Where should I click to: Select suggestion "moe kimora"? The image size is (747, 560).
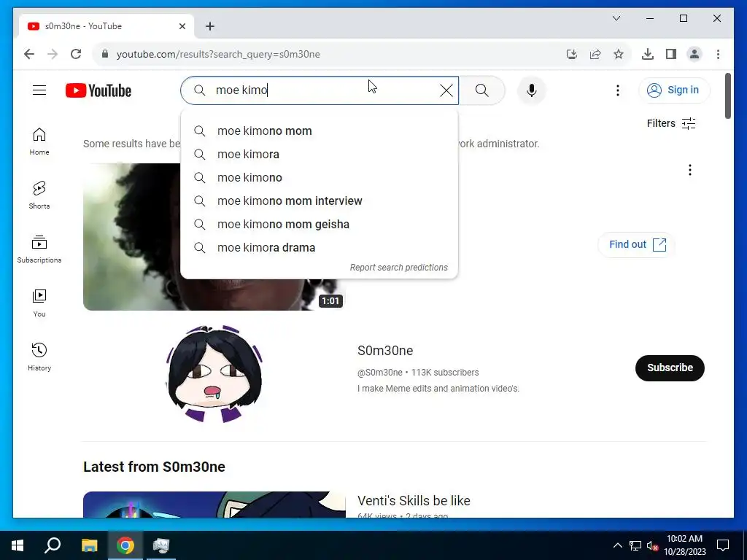click(320, 155)
